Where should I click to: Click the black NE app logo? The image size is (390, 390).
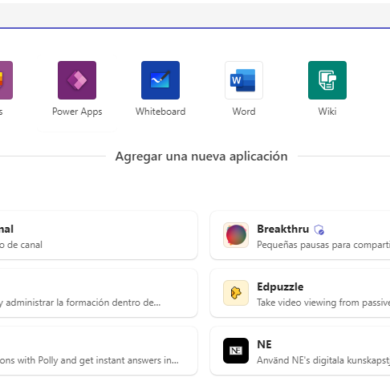236,351
